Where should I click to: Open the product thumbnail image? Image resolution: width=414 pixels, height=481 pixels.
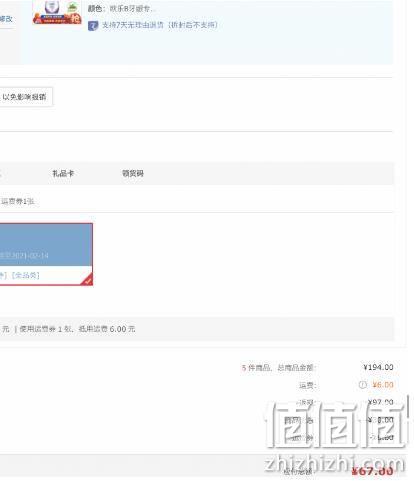click(57, 12)
